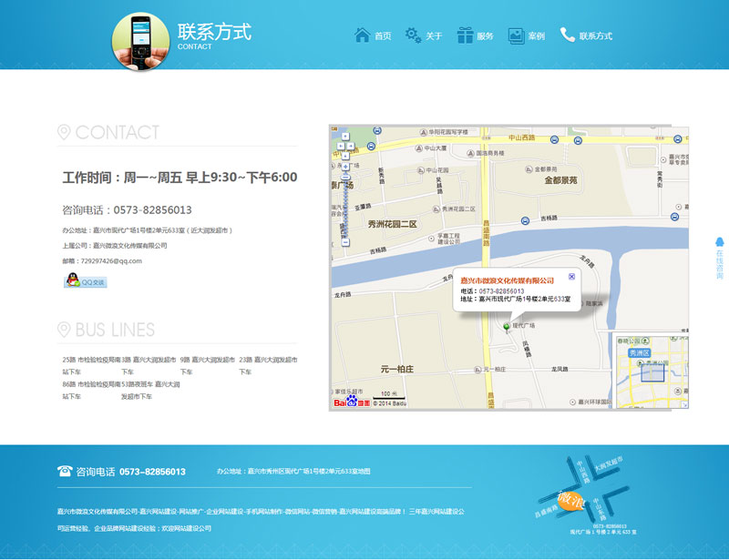Click the Baidu logo on the map

tap(352, 402)
